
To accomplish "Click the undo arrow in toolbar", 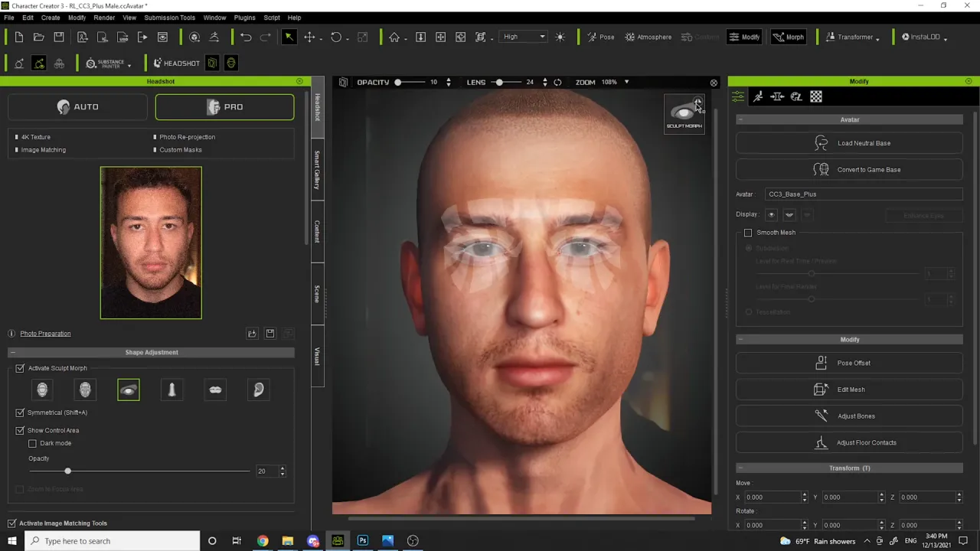I will 246,37.
